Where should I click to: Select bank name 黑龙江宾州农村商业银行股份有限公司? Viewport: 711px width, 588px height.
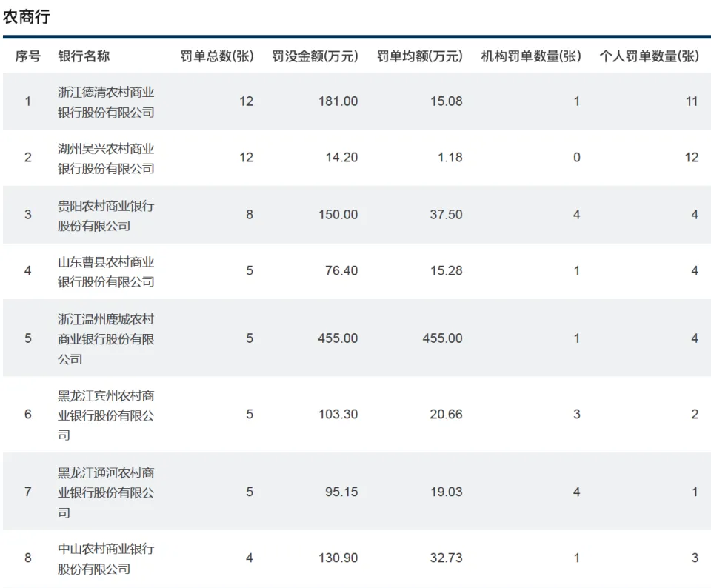(106, 415)
